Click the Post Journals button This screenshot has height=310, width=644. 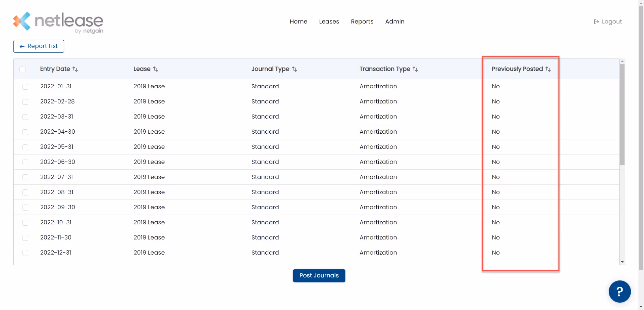pyautogui.click(x=319, y=276)
